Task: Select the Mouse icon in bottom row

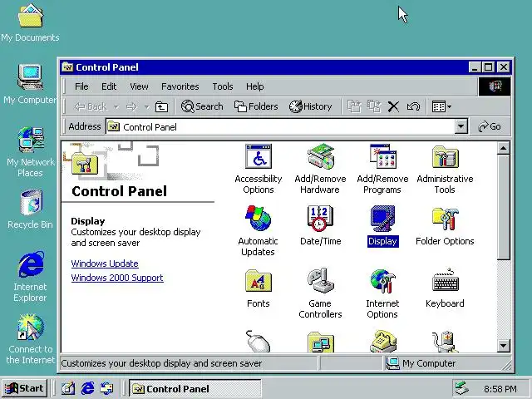Action: tap(258, 342)
